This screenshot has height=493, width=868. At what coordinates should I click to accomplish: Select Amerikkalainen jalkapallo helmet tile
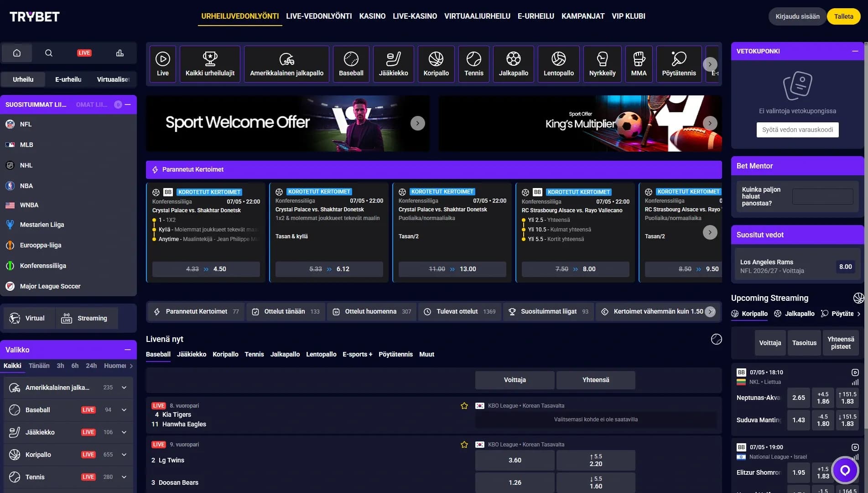286,64
